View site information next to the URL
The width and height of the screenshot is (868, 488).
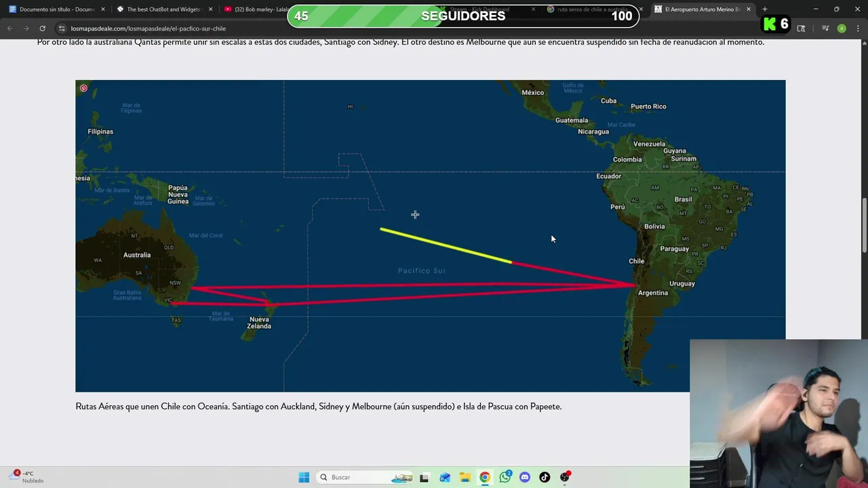(62, 28)
